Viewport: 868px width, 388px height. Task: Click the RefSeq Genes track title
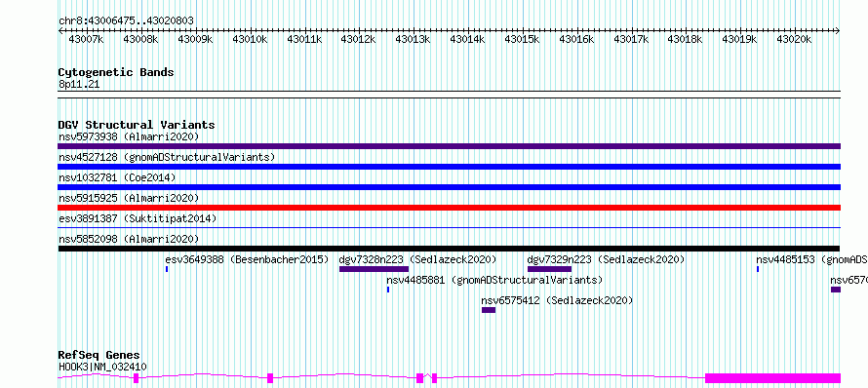(x=99, y=355)
